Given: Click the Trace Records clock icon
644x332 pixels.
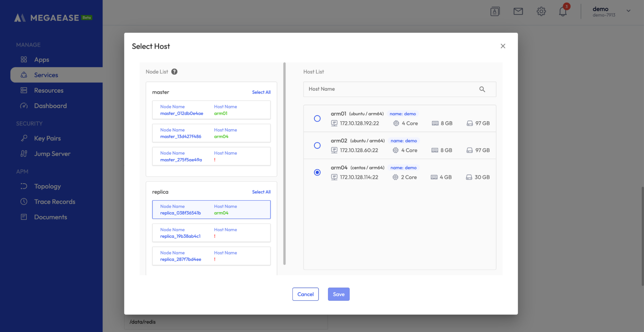Looking at the screenshot, I should point(24,201).
